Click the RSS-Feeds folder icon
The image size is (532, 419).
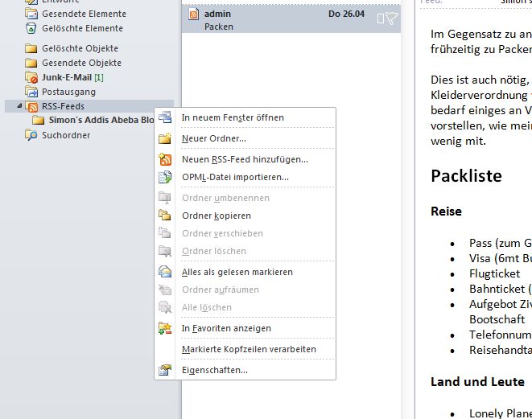tap(32, 106)
